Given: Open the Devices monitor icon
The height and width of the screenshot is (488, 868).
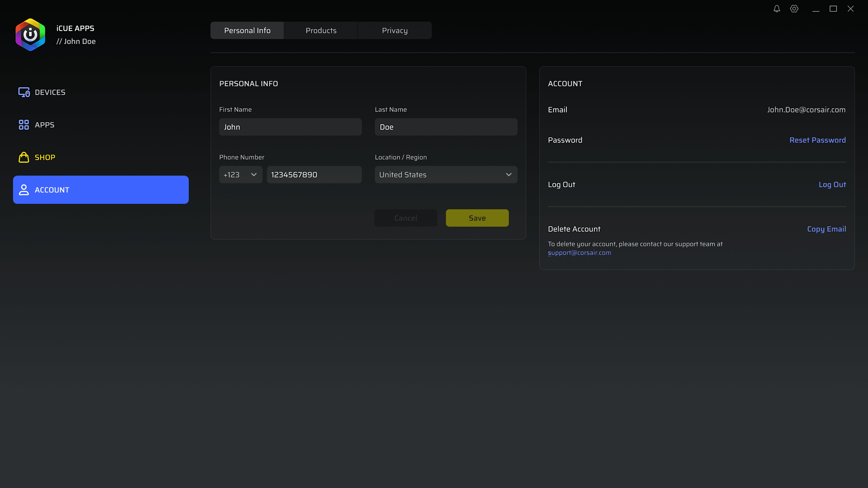Looking at the screenshot, I should click(x=24, y=92).
